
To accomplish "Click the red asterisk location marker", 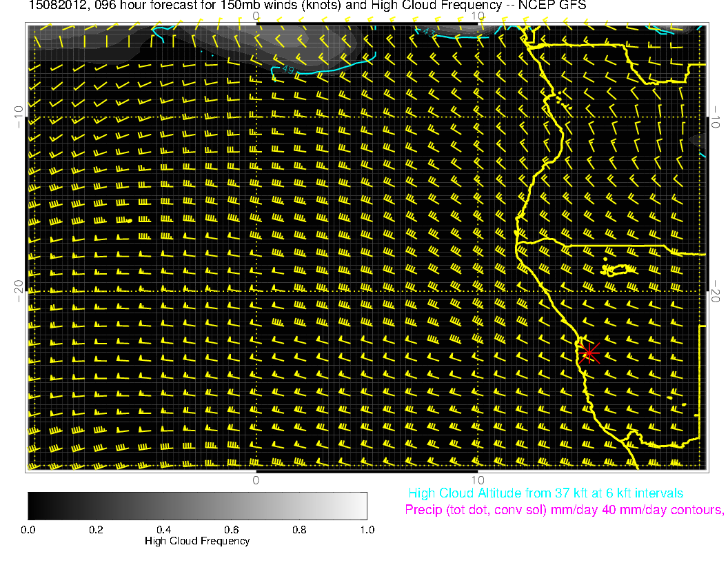I will 588,353.
